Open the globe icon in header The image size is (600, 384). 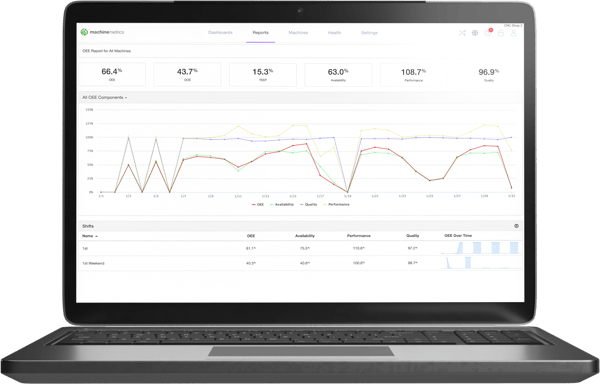click(x=475, y=33)
